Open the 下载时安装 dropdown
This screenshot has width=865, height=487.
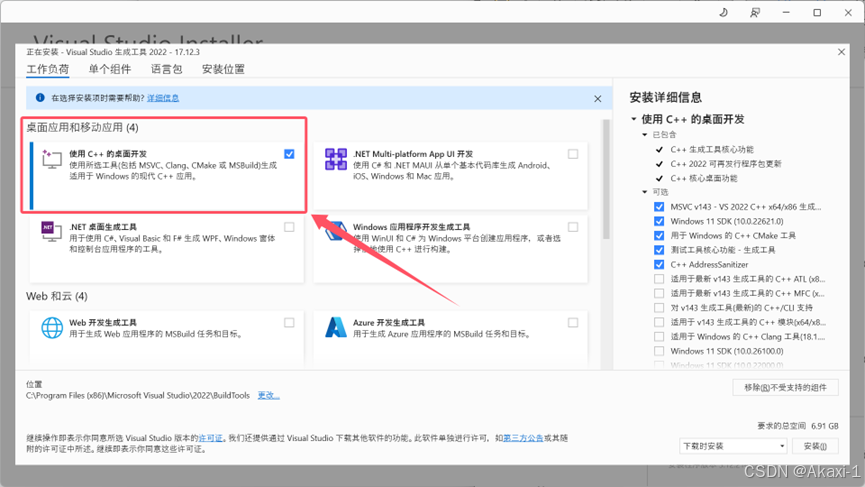point(733,446)
